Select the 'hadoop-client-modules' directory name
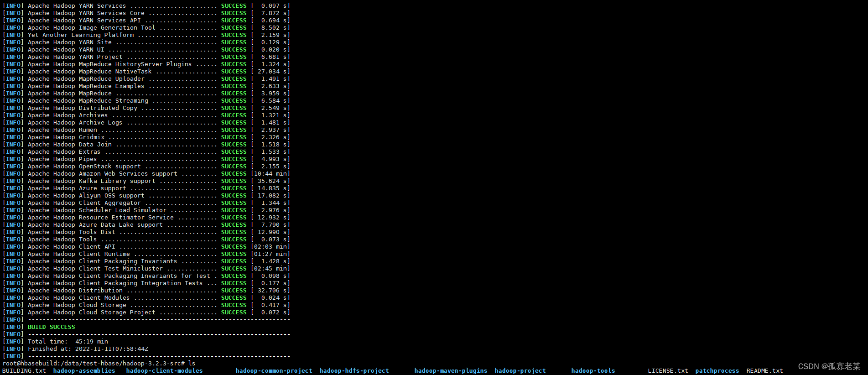This screenshot has height=375, width=868. [165, 371]
